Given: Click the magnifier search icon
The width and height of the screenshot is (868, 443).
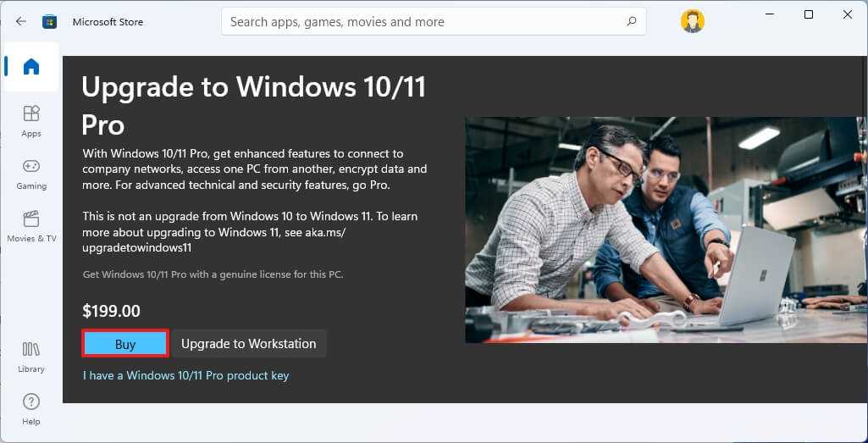Looking at the screenshot, I should pos(631,21).
